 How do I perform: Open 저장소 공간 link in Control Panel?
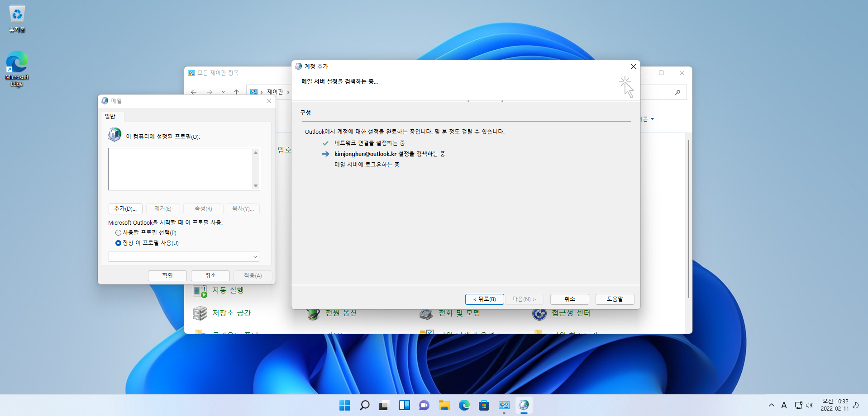coord(231,313)
